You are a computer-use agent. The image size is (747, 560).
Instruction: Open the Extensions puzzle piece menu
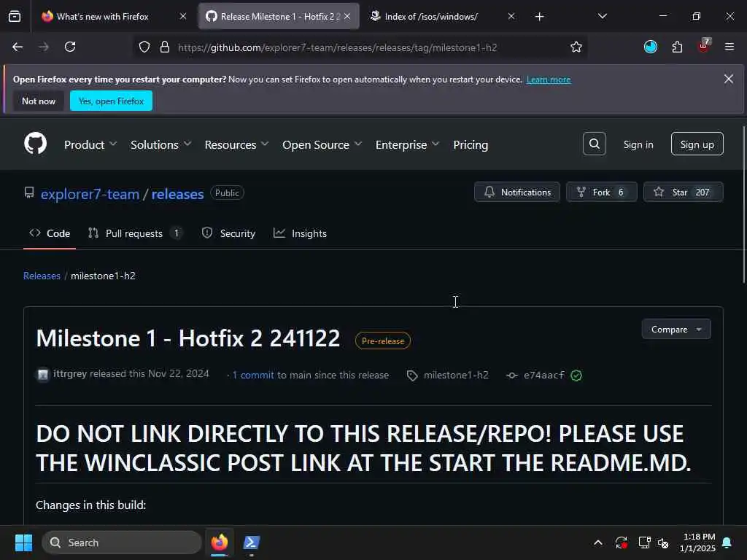(677, 47)
